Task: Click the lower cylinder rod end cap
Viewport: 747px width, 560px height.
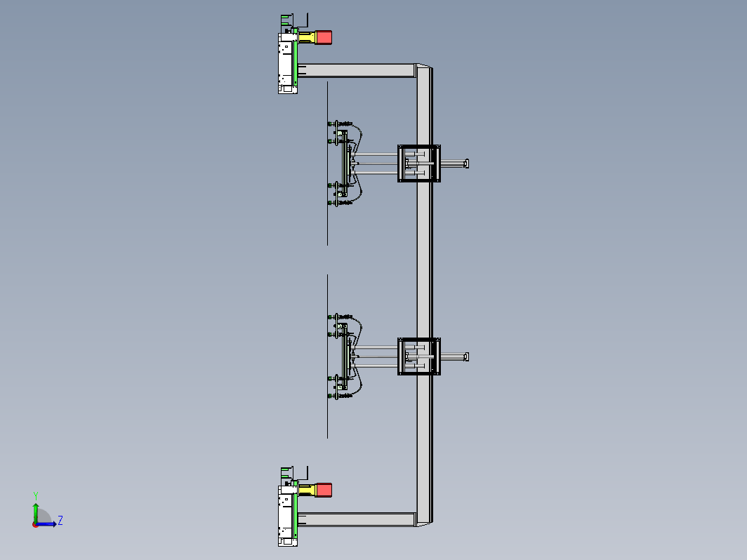Action: 466,356
